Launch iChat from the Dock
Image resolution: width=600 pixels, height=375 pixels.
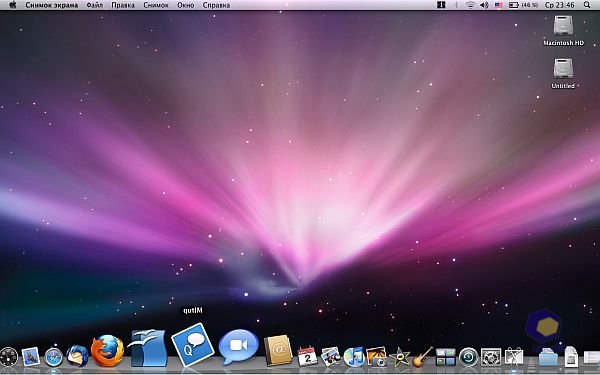click(x=238, y=347)
